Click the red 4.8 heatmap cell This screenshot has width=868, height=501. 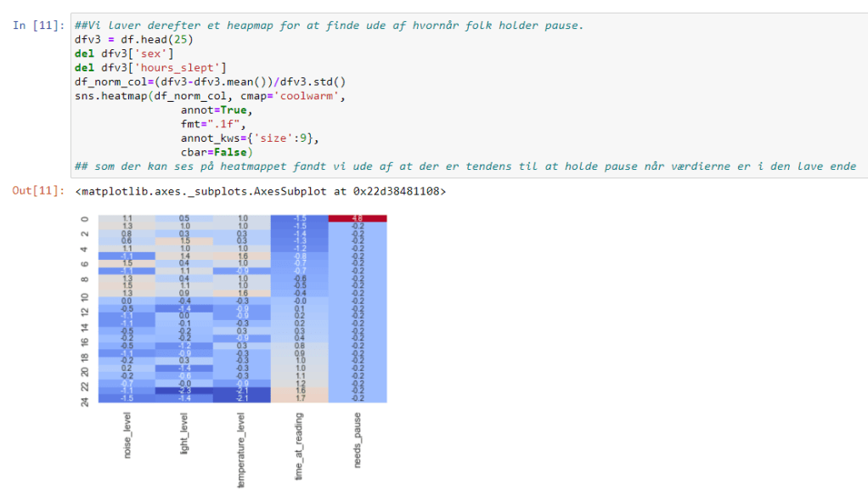(x=358, y=219)
